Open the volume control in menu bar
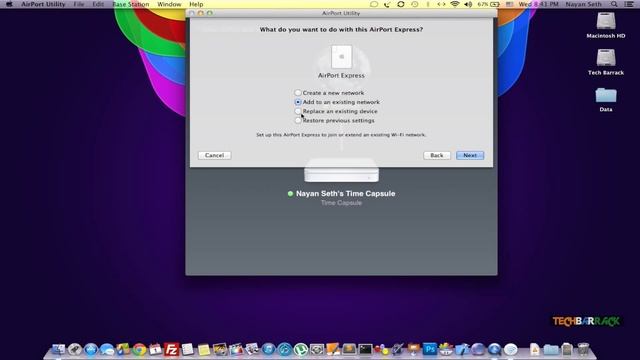Viewport: 640px width, 360px height. (468, 4)
